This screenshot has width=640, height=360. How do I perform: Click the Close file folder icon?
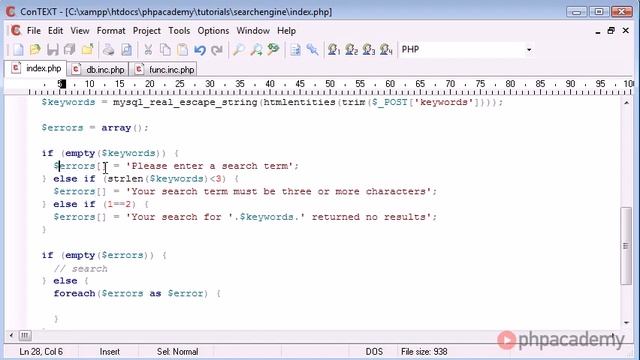(x=87, y=50)
